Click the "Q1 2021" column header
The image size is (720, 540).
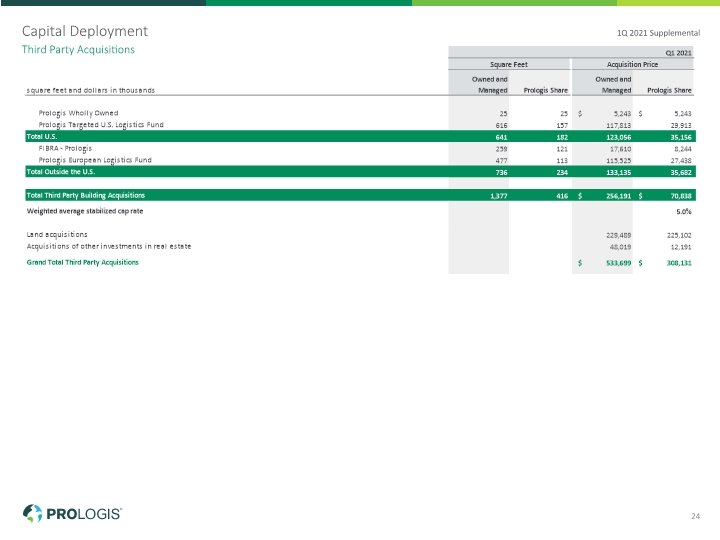click(678, 53)
